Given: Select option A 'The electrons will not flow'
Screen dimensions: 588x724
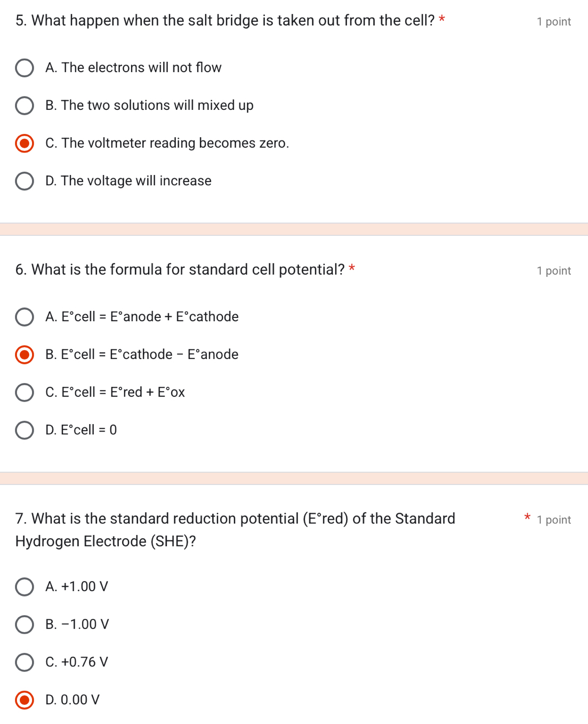Looking at the screenshot, I should click(x=25, y=68).
